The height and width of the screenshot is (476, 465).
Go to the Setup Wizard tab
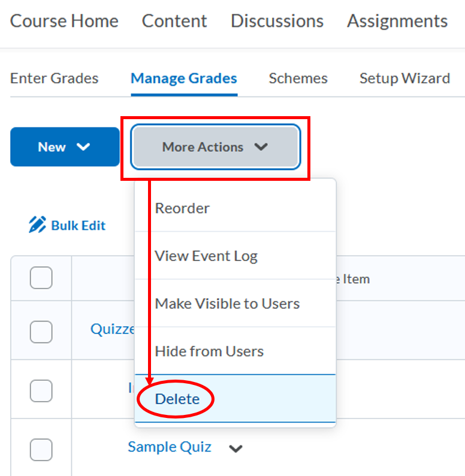click(x=404, y=78)
